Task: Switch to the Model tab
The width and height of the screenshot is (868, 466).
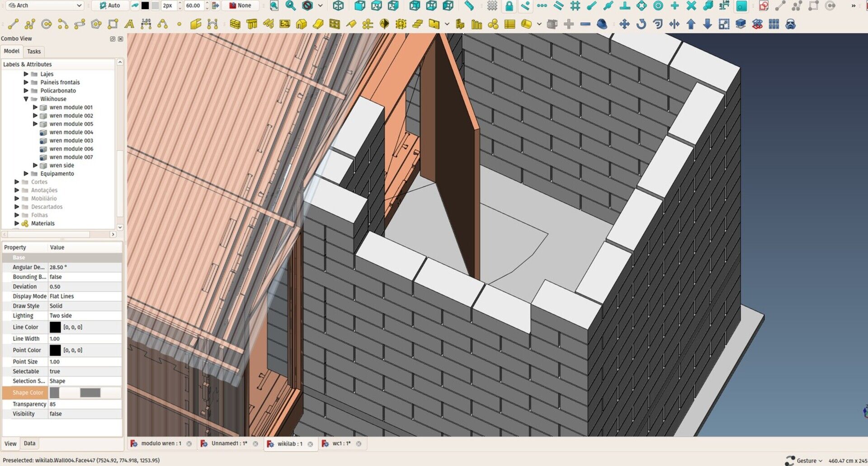Action: (12, 51)
